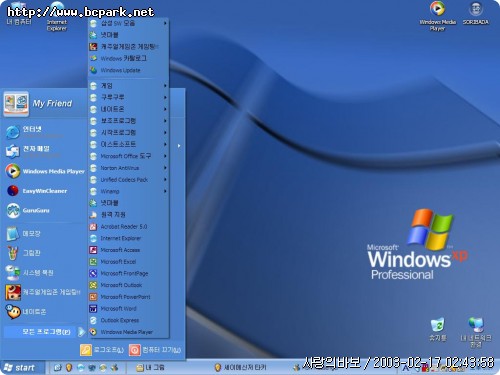Launch Microsoft Excel
The width and height of the screenshot is (500, 375).
pos(128,262)
